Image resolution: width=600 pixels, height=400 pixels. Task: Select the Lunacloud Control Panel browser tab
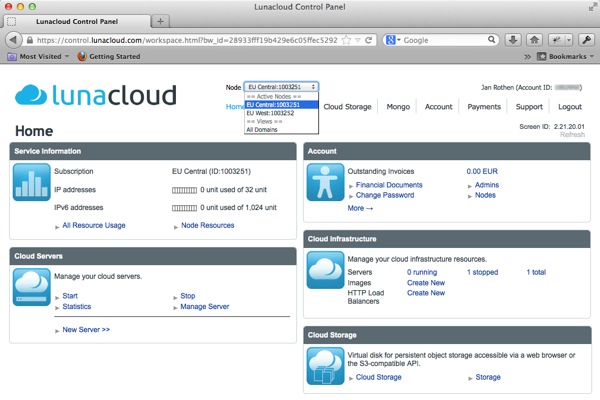[x=77, y=21]
